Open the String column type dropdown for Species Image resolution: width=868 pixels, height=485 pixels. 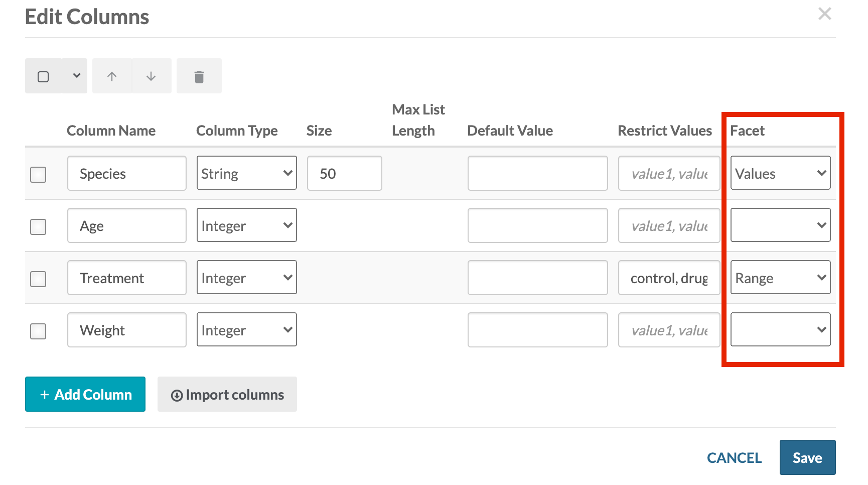click(x=246, y=173)
